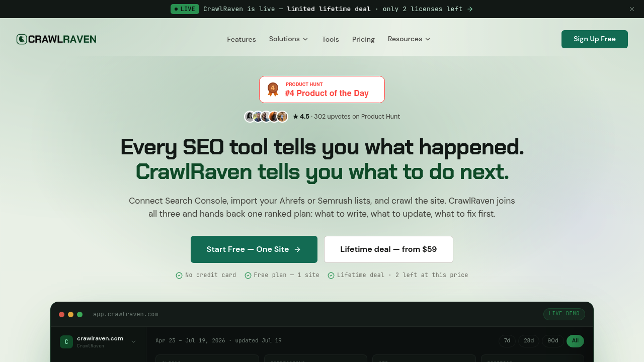Open the crawlraven.com site switcher
The height and width of the screenshot is (362, 644).
(98, 342)
